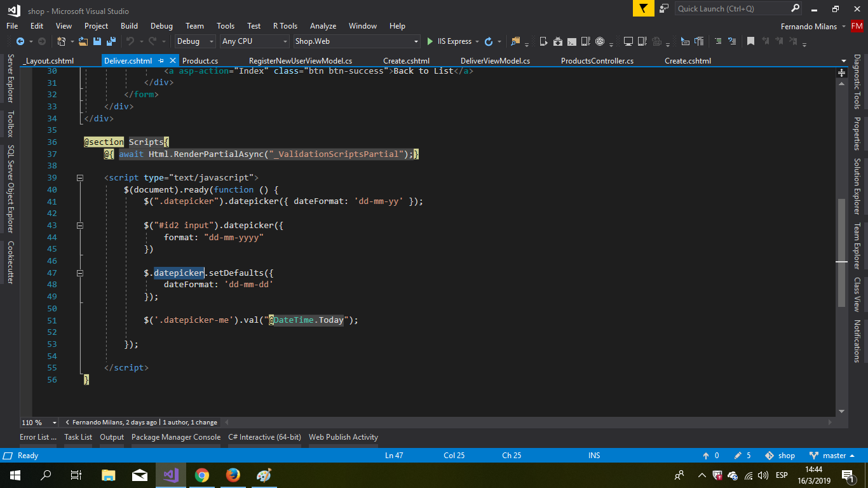Switch to the Product.cs tab
This screenshot has width=868, height=488.
pyautogui.click(x=200, y=61)
